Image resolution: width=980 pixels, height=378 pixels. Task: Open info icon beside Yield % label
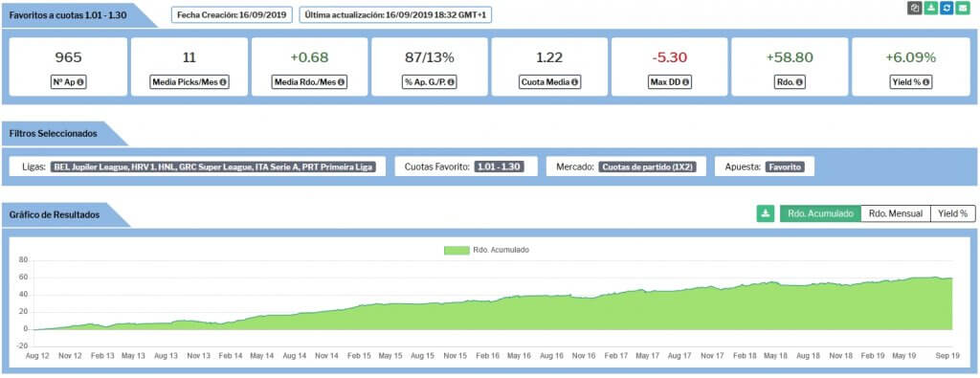[x=925, y=82]
